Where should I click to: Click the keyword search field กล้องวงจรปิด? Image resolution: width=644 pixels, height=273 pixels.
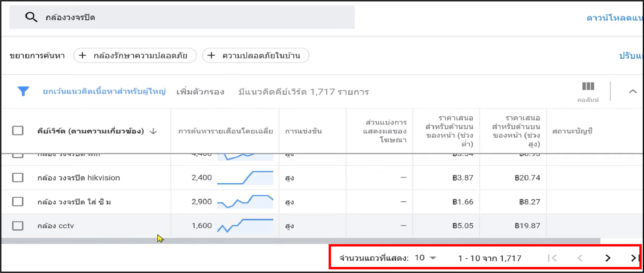coord(182,17)
